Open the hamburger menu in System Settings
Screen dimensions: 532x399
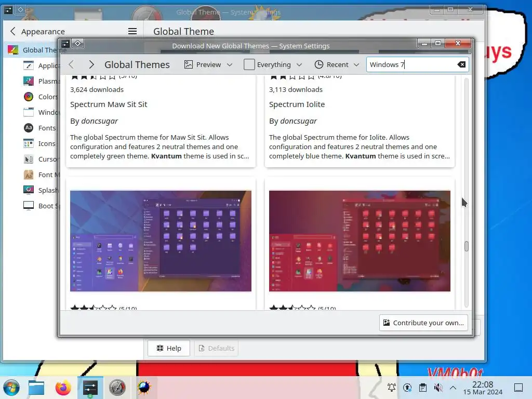pos(132,32)
